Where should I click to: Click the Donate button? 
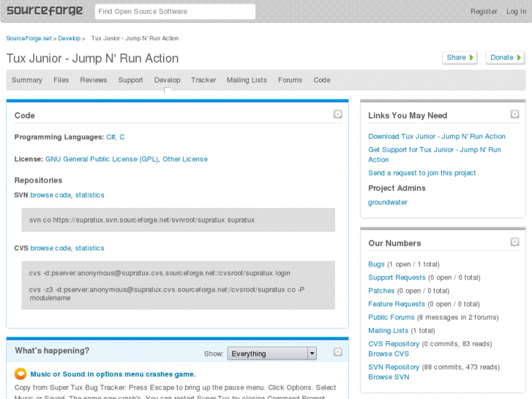(x=505, y=57)
